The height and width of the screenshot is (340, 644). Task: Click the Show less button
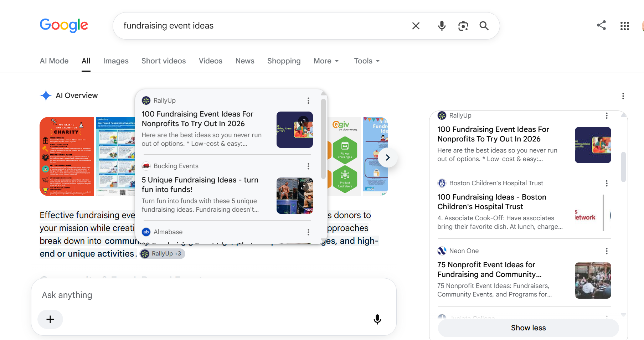click(x=528, y=328)
